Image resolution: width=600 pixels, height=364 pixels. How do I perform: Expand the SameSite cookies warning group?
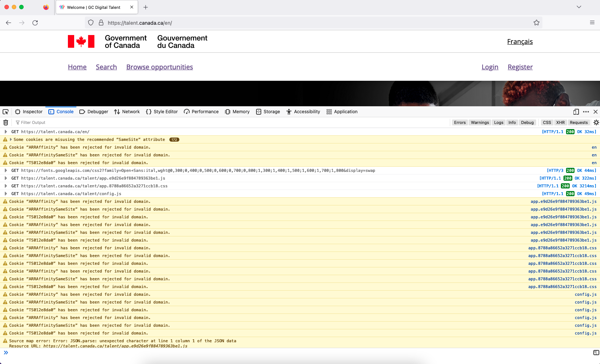click(x=10, y=139)
